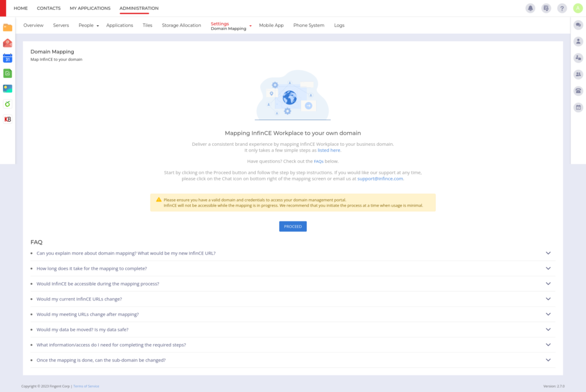The image size is (586, 392).
Task: Show notifications via the bell icon
Action: 530,8
